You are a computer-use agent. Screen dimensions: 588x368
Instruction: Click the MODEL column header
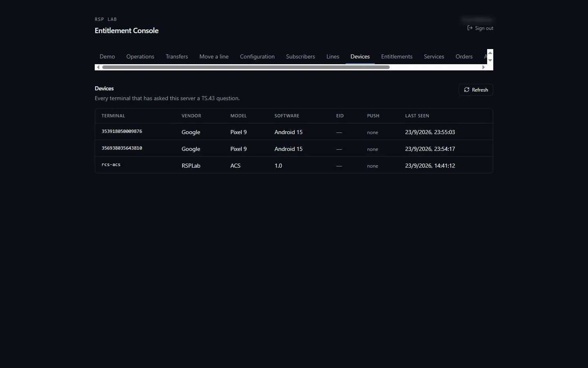click(238, 116)
